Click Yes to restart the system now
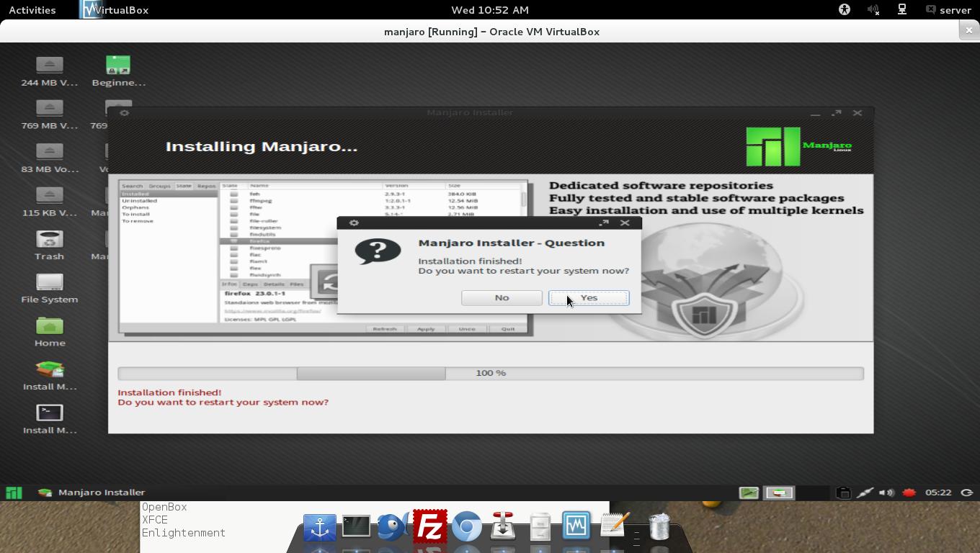 point(589,297)
